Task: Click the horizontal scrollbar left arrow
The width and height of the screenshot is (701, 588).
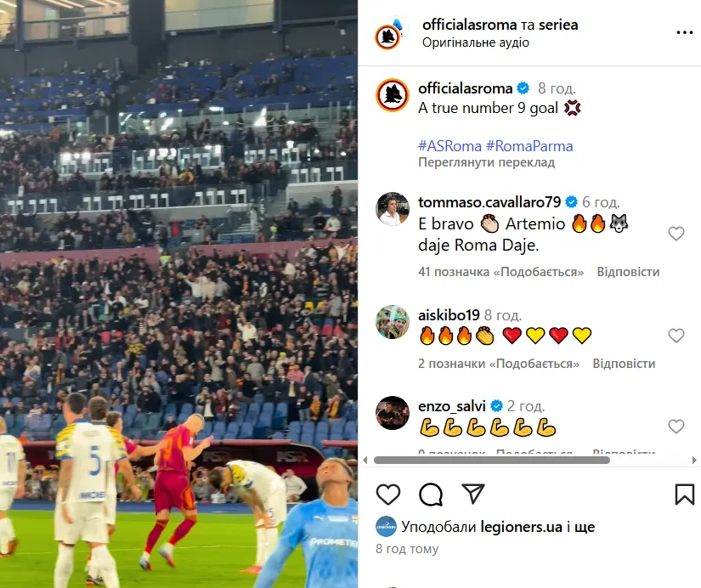Action: coord(365,460)
